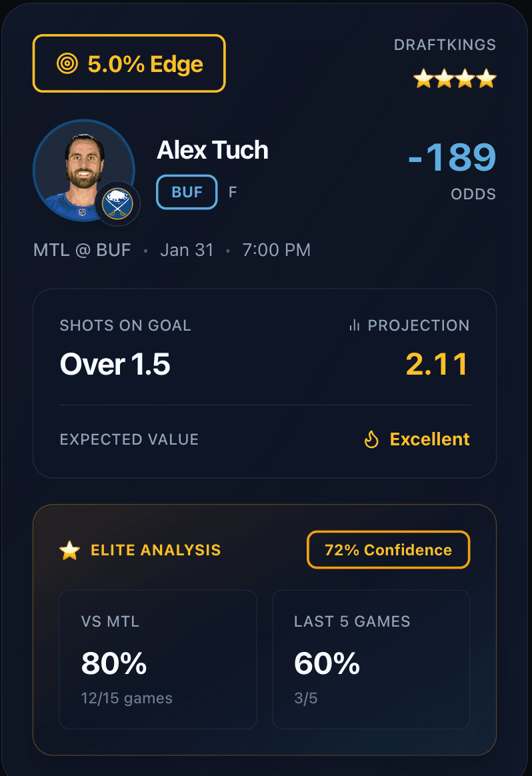This screenshot has width=532, height=776.
Task: Click the Buffalo Sabres team logo
Action: [x=118, y=205]
